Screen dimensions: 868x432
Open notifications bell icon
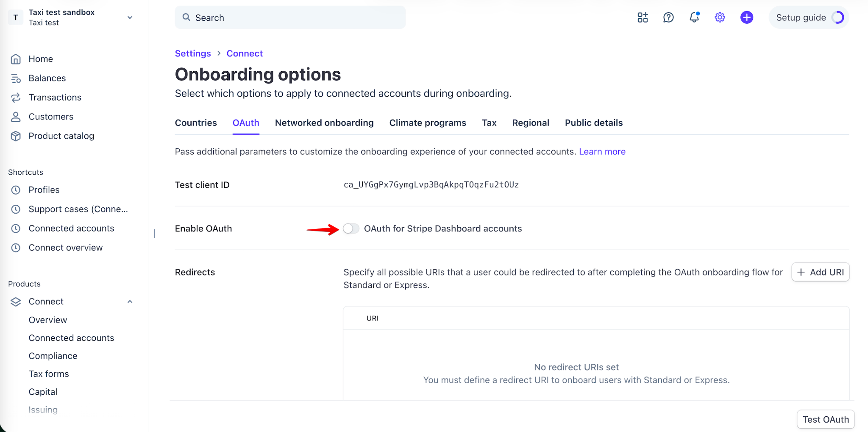694,17
